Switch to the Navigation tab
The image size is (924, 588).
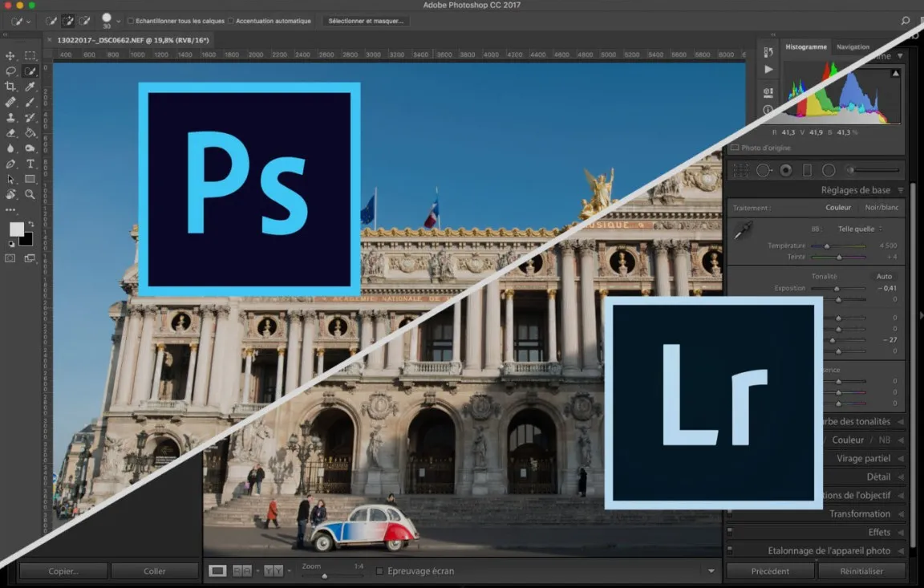[x=853, y=47]
